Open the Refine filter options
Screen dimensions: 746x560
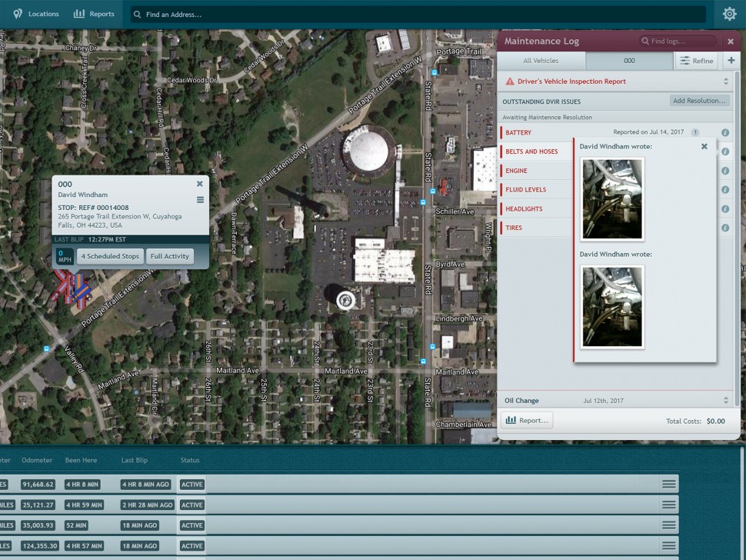tap(697, 61)
